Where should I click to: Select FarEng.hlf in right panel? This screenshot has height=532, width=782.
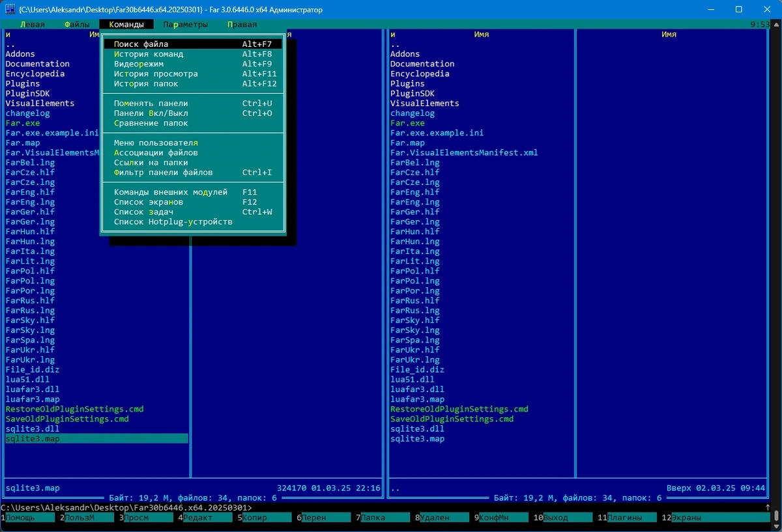415,192
